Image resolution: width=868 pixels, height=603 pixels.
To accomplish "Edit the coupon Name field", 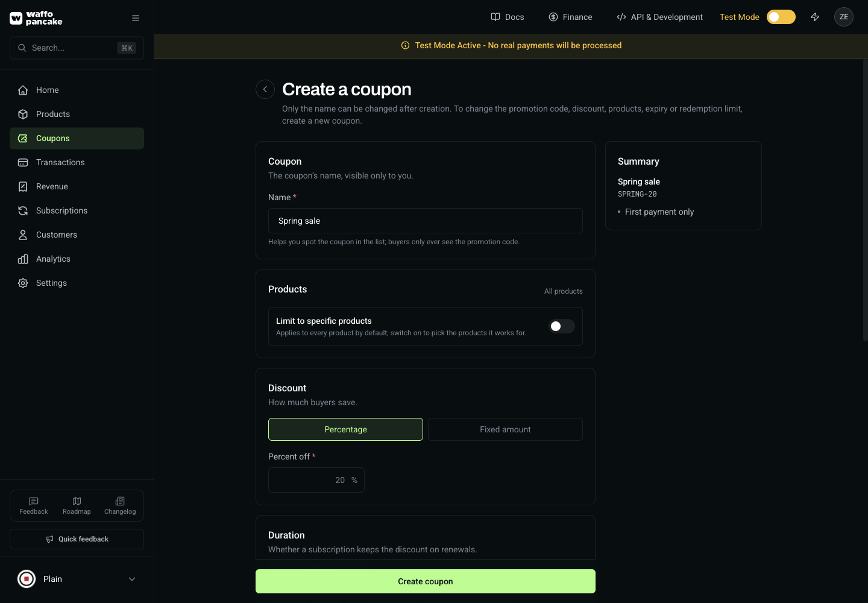I will coord(426,221).
